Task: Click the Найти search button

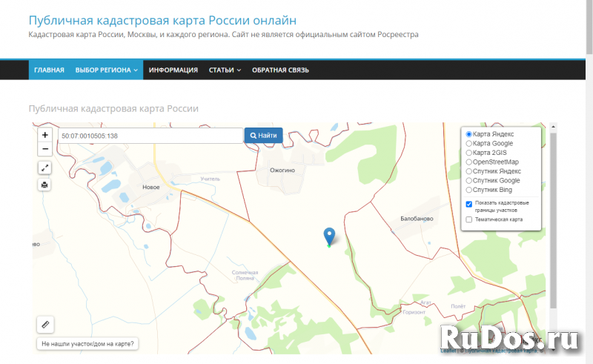Action: (x=264, y=136)
